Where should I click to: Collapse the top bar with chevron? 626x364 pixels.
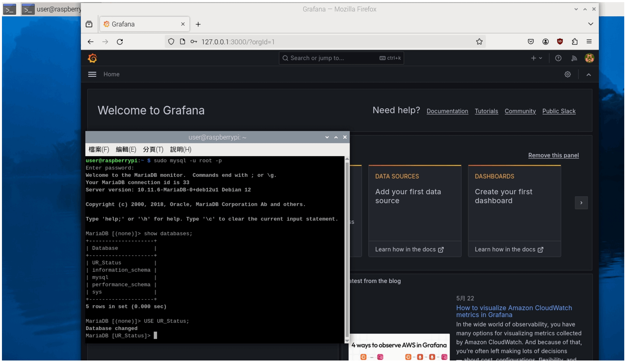tap(589, 75)
